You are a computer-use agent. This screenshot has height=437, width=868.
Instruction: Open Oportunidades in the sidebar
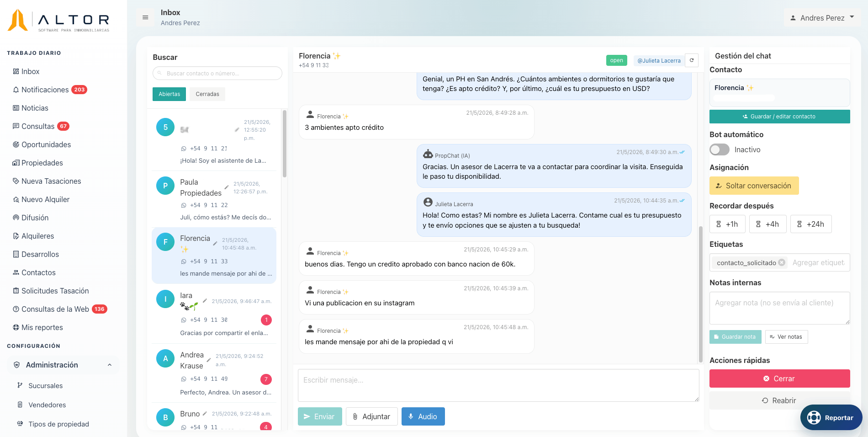pos(42,144)
